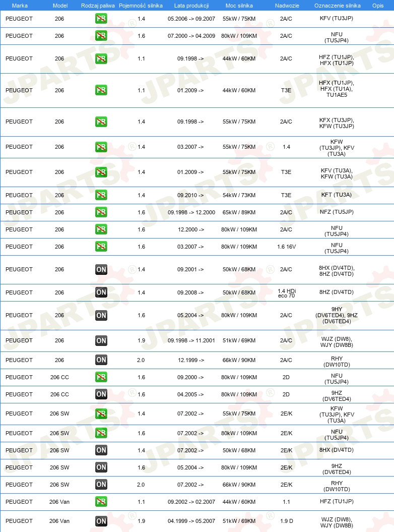Select the 1.9 D body cell
Screen dimensions: 394x532
pyautogui.click(x=286, y=521)
